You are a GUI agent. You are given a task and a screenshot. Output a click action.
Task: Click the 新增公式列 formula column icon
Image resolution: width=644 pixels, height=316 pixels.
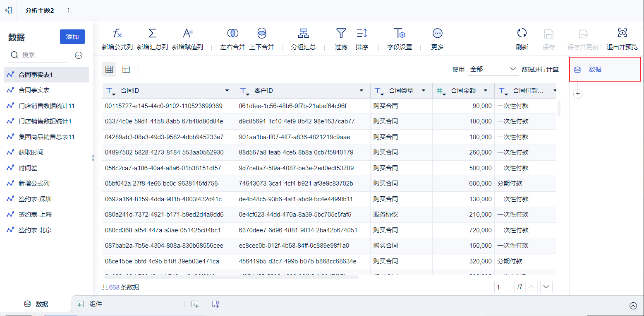tap(117, 34)
